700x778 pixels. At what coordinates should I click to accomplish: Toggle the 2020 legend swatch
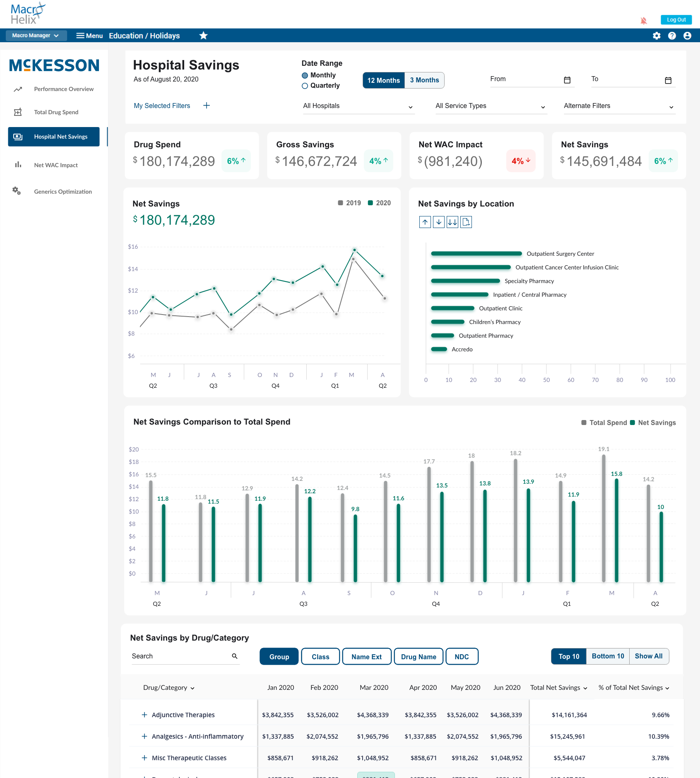tap(370, 203)
